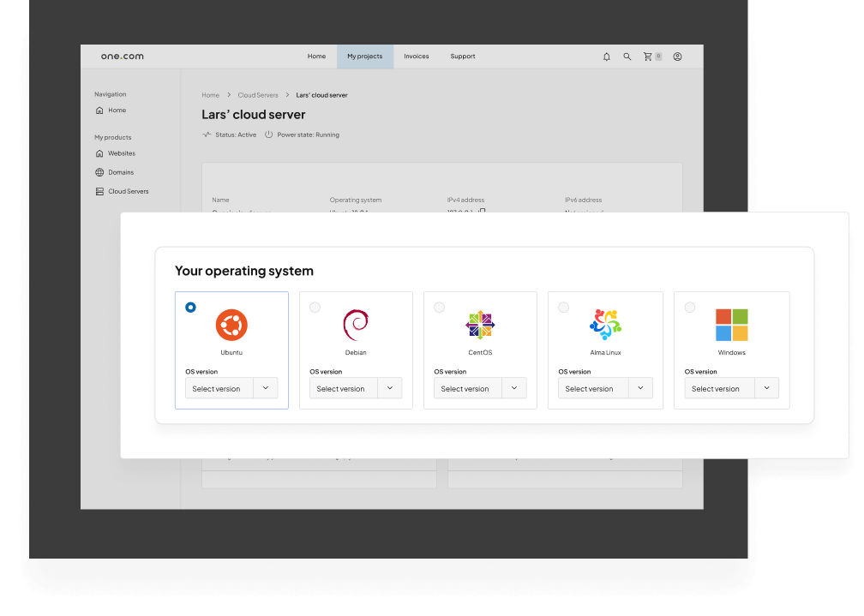Click the Debian swirl logo
The image size is (864, 616).
pyautogui.click(x=356, y=325)
